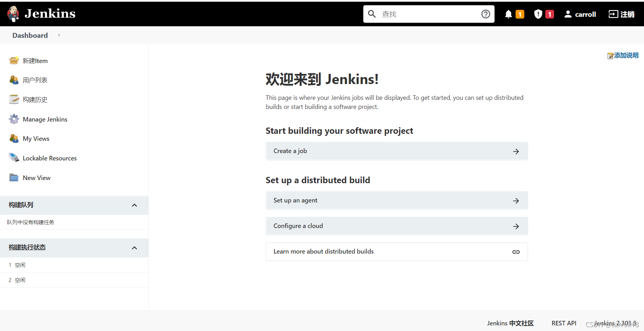Click the 新建Item box icon
Viewport: 644px width, 331px height.
(x=14, y=61)
